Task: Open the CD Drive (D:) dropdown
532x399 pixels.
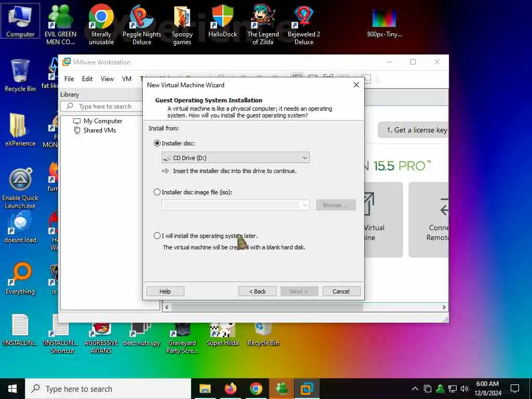Action: [236, 157]
